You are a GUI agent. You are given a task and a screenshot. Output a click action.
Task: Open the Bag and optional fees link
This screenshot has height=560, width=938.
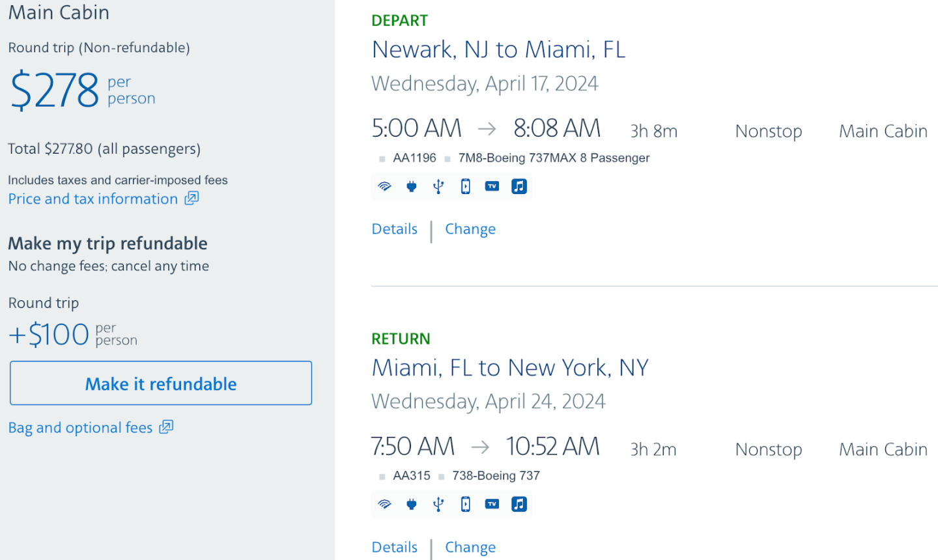[80, 428]
